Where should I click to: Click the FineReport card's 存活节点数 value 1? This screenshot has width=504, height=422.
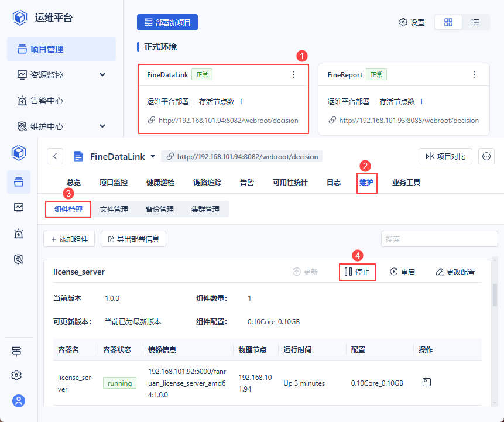coord(421,102)
